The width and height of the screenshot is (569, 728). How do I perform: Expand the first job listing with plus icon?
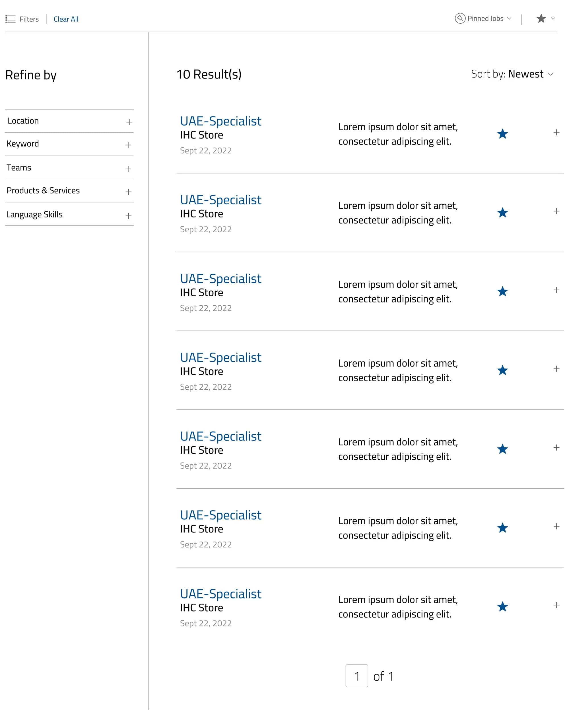[x=556, y=132]
